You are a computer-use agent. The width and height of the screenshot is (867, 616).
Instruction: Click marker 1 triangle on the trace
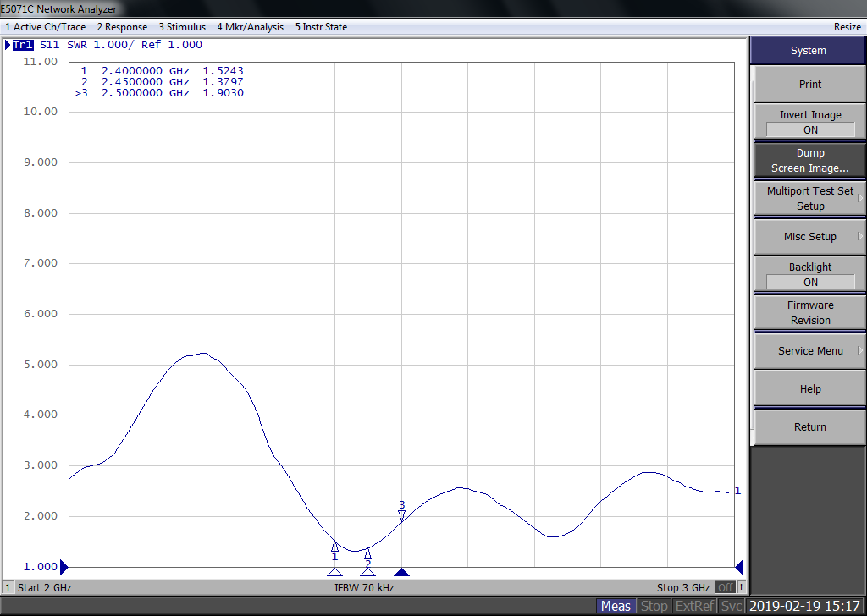coord(334,547)
